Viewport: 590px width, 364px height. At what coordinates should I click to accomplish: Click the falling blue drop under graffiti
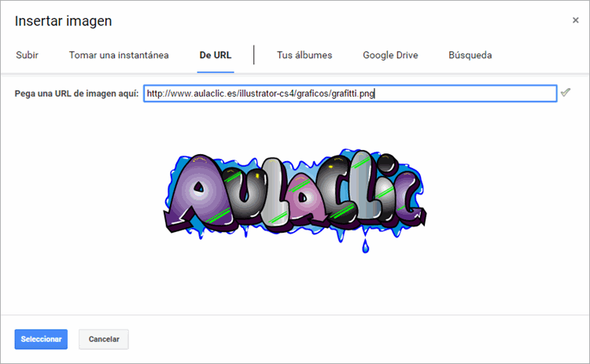364,247
